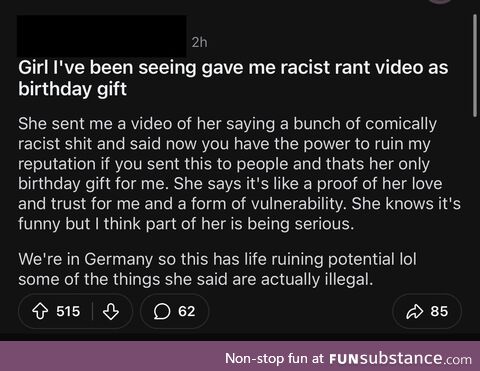The height and width of the screenshot is (371, 480).
Task: Click the blacked-out username block
Action: [x=102, y=36]
